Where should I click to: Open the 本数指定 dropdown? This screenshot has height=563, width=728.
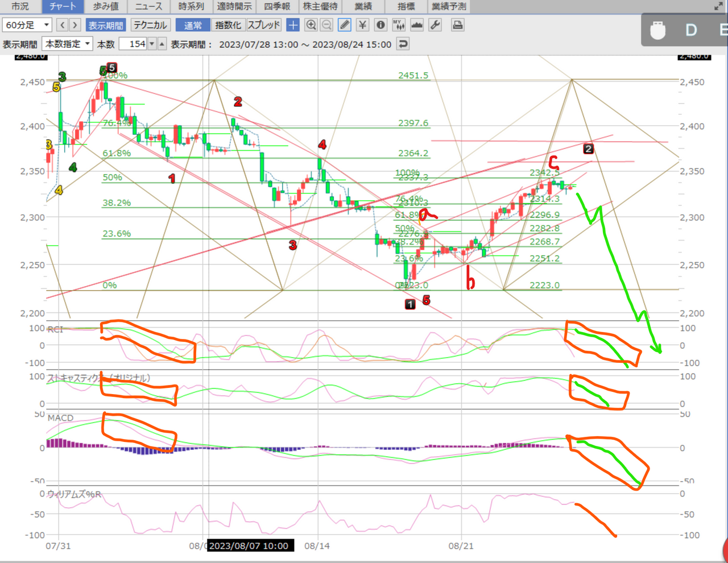(x=67, y=44)
